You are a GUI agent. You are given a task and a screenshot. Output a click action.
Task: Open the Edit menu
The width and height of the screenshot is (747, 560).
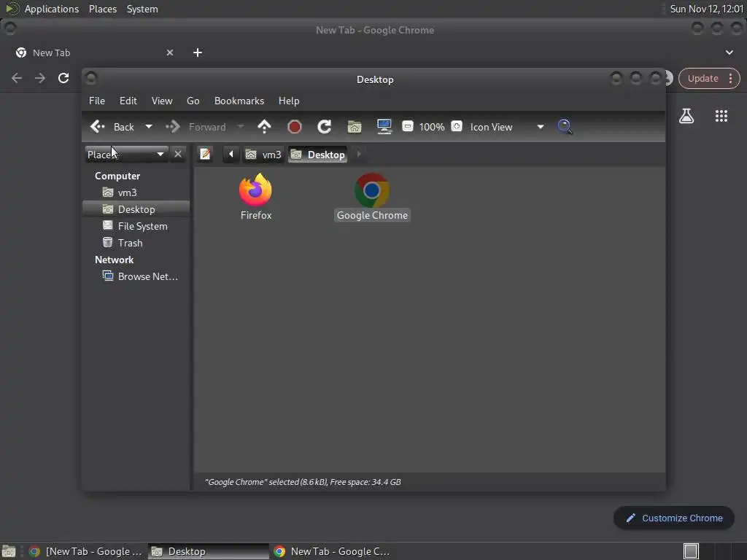128,101
